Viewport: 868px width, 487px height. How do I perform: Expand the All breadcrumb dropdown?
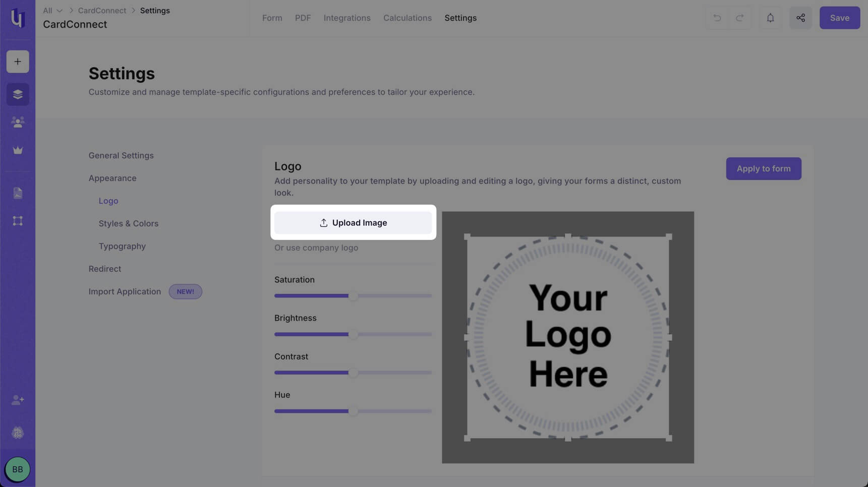point(53,11)
